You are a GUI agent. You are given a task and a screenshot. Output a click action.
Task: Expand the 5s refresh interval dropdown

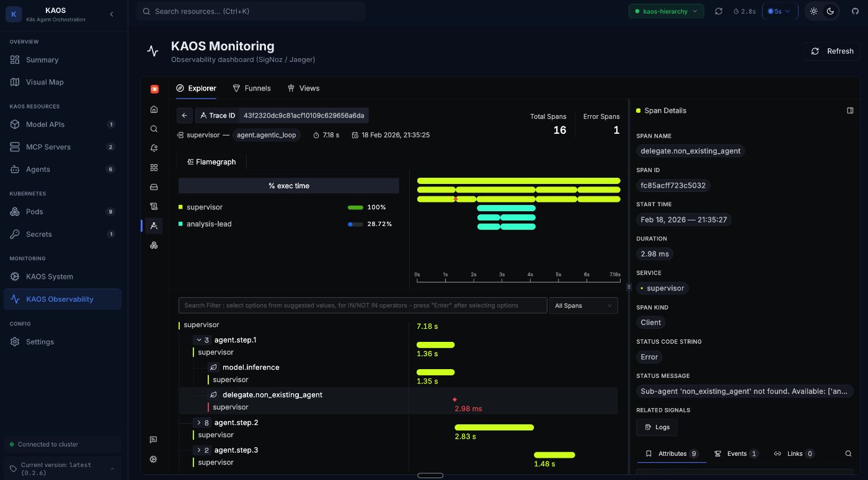779,11
